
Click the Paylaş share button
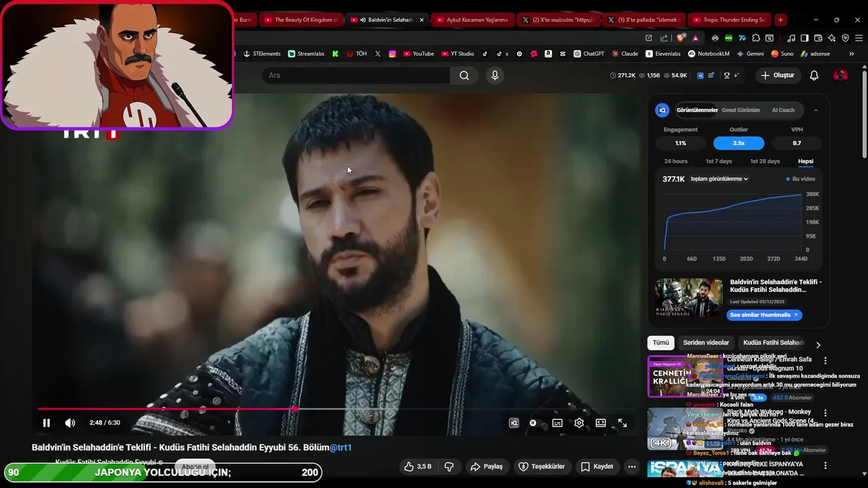486,466
